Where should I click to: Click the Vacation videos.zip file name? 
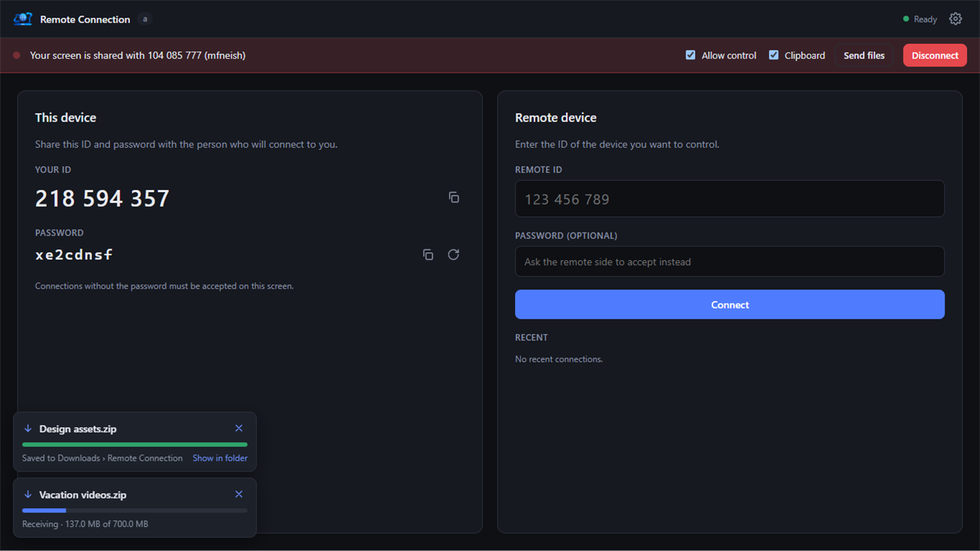pos(83,494)
